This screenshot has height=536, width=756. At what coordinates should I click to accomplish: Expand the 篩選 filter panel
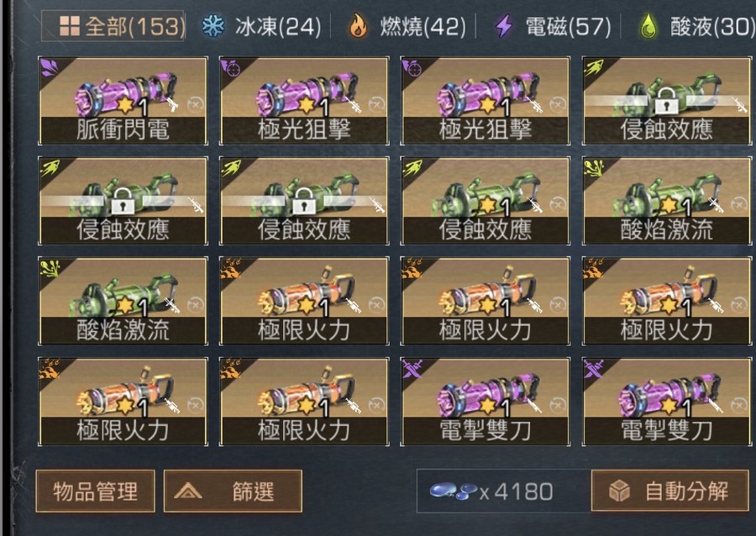point(233,491)
